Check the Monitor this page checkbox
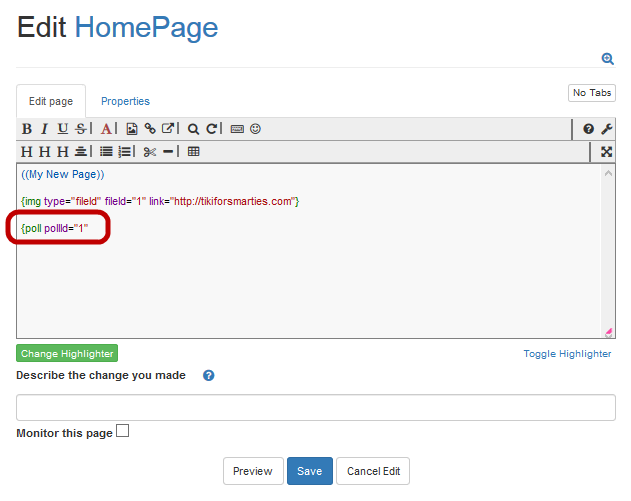The height and width of the screenshot is (501, 631). tap(122, 432)
